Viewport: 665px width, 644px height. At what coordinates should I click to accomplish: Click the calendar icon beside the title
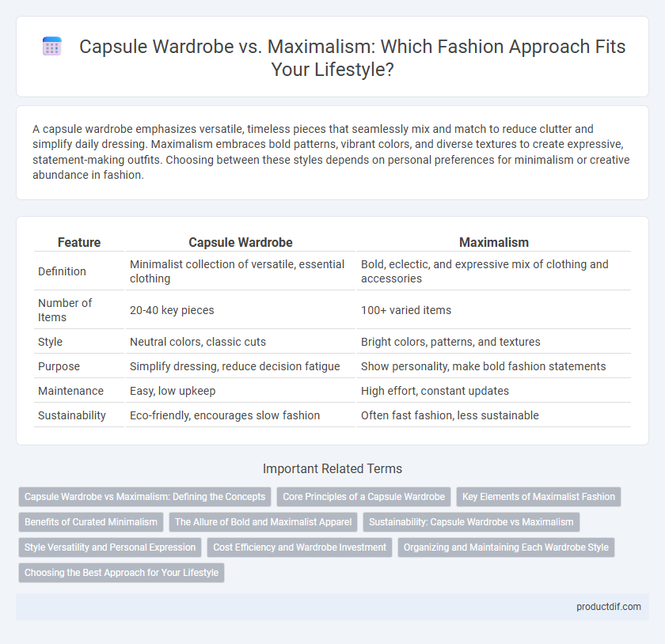pos(52,46)
